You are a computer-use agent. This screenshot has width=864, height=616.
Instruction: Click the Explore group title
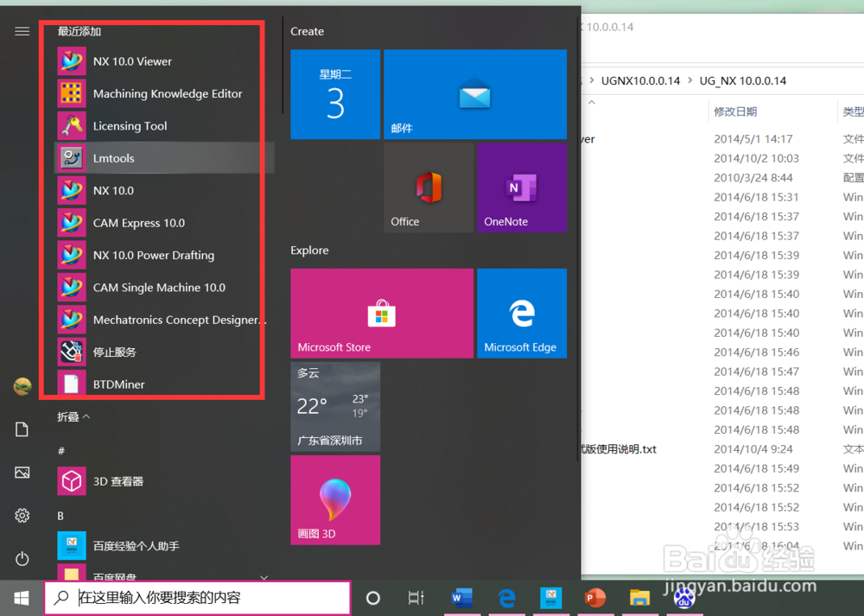click(x=309, y=251)
